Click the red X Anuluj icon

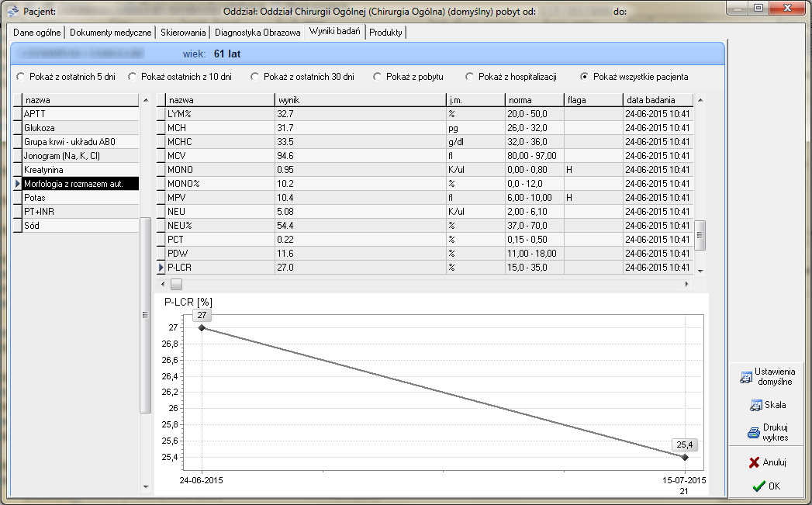pos(754,462)
